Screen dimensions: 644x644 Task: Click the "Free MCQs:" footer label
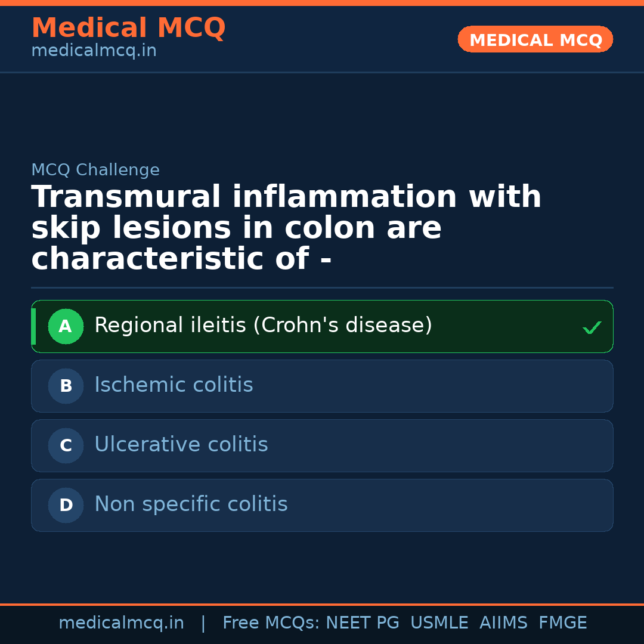(271, 623)
